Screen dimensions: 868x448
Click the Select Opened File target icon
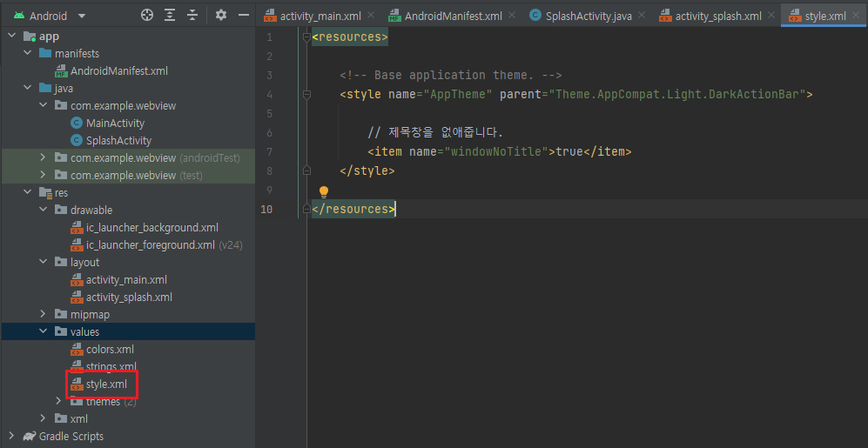146,16
